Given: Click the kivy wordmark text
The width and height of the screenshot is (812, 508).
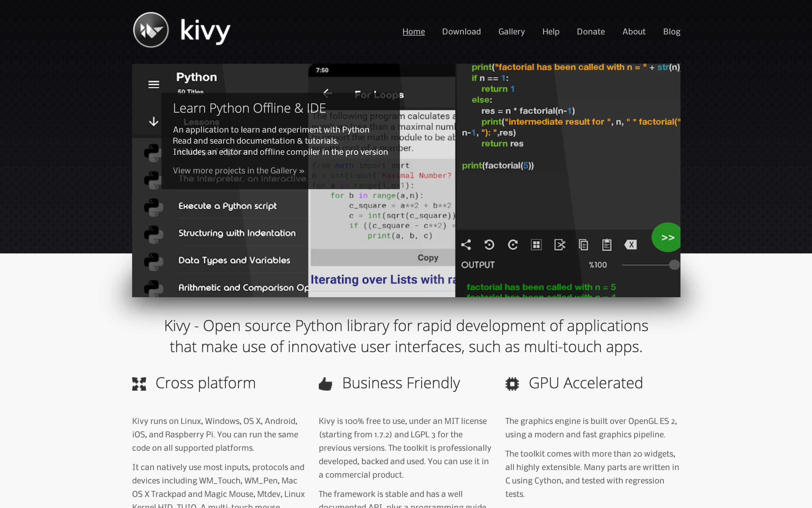Looking at the screenshot, I should coord(205,31).
